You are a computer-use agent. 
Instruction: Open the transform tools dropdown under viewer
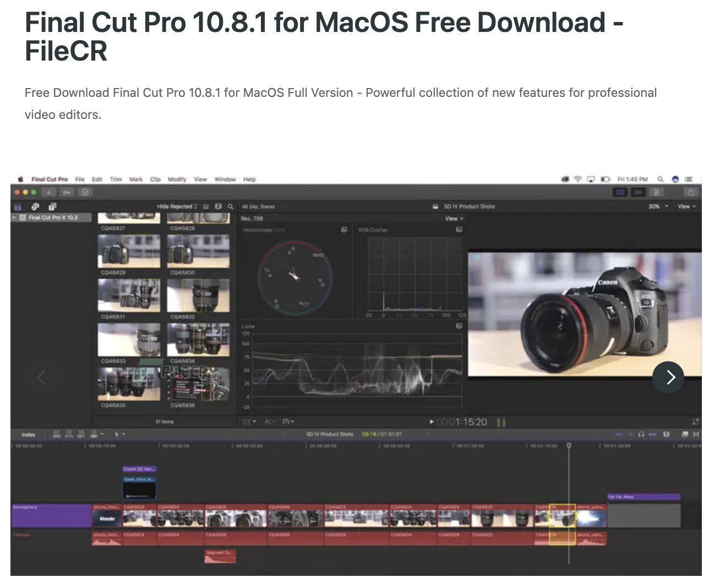point(250,422)
